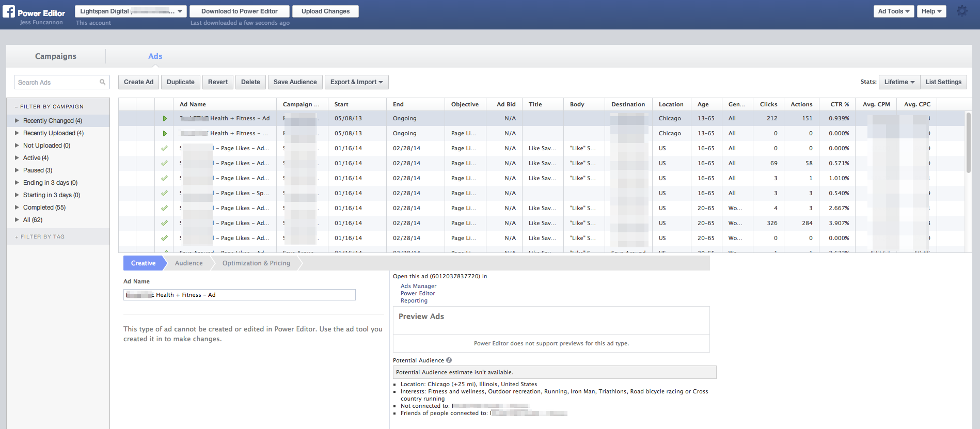Image resolution: width=980 pixels, height=429 pixels.
Task: Click the Delete button
Action: (x=250, y=82)
